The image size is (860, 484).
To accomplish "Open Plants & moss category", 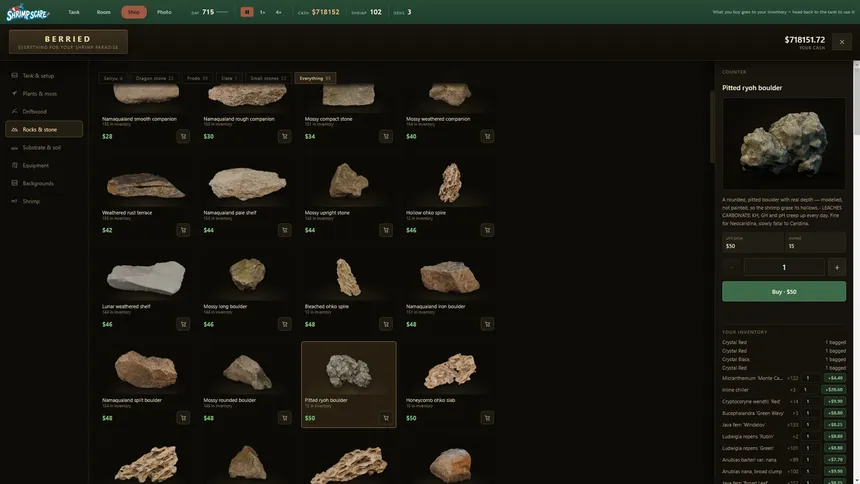I will pyautogui.click(x=44, y=94).
